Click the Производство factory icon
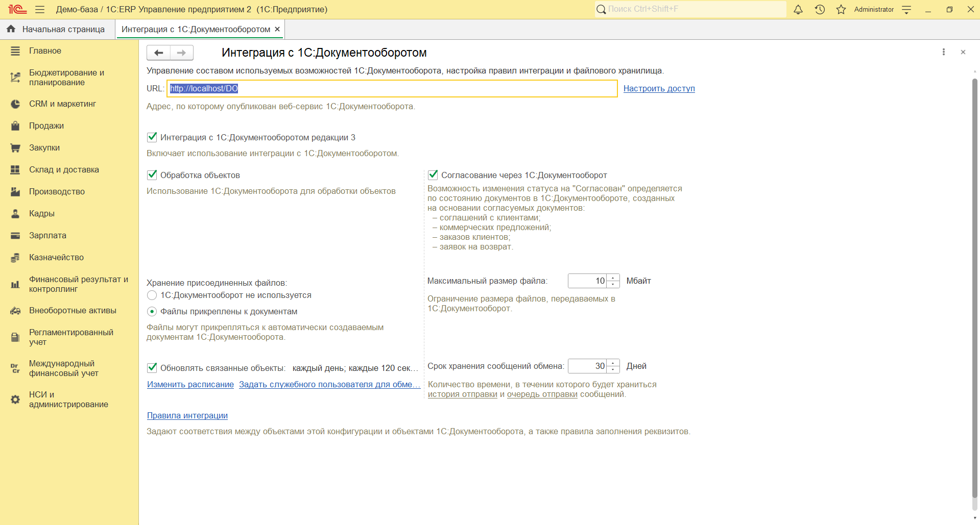Viewport: 980px width, 525px height. pos(15,192)
